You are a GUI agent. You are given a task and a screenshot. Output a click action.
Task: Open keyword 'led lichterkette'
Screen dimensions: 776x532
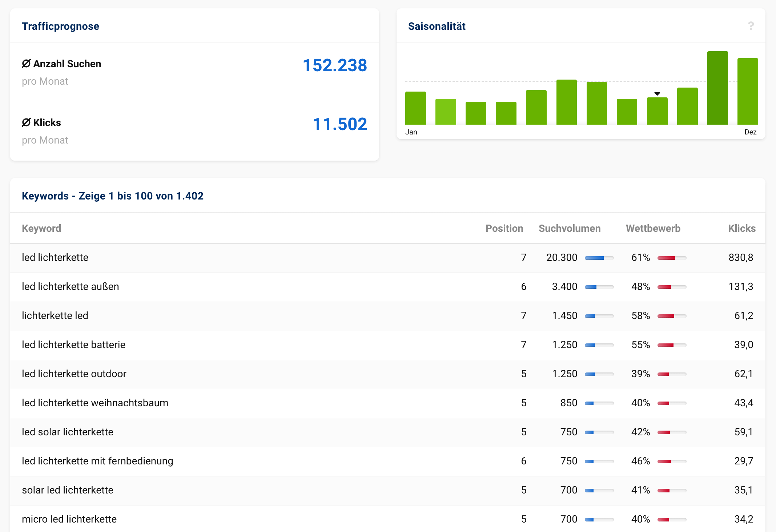click(55, 257)
